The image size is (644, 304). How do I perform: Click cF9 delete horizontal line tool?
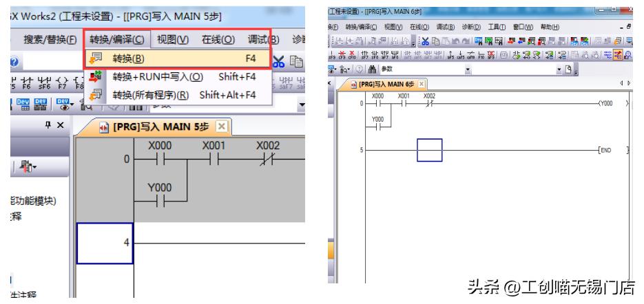(x=342, y=54)
